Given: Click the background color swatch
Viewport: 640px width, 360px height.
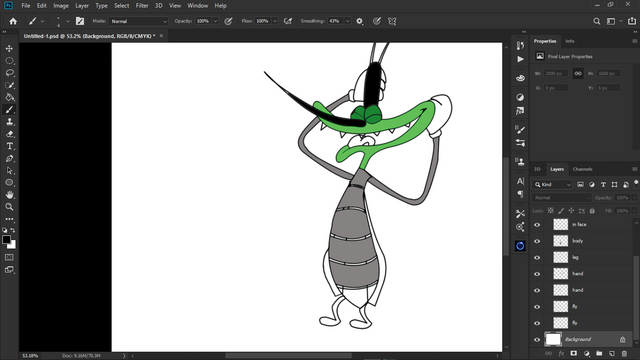Looking at the screenshot, I should point(13,246).
